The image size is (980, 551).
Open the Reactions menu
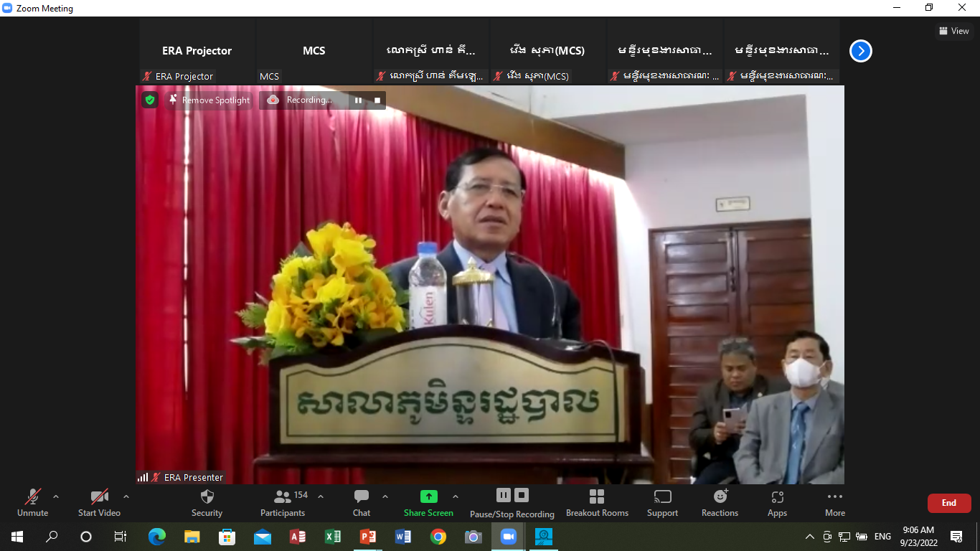[720, 496]
